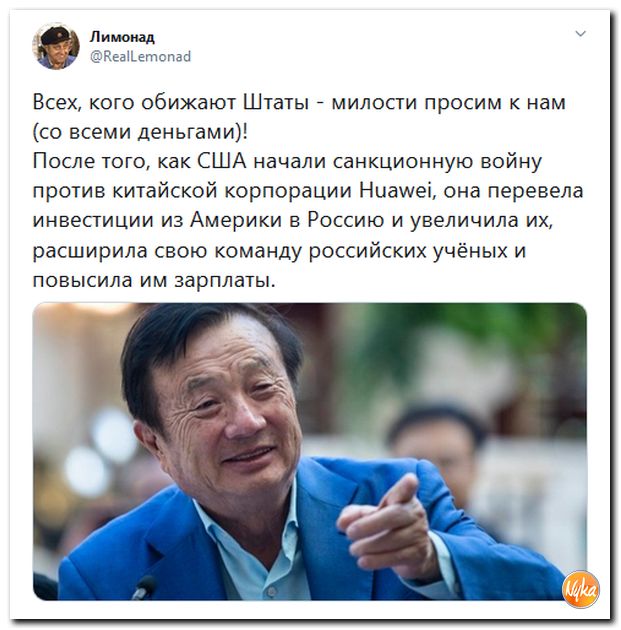Image resolution: width=621 pixels, height=630 pixels.
Task: Click the orange Nyka watermark logo
Action: [581, 589]
